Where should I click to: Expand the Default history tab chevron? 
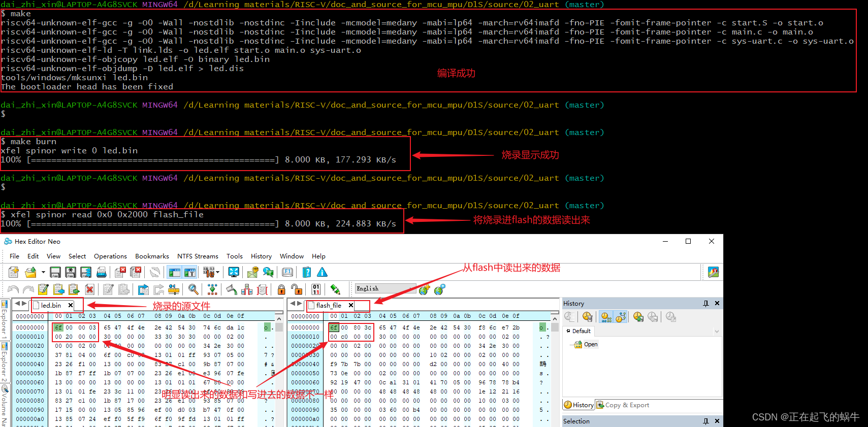tap(717, 332)
